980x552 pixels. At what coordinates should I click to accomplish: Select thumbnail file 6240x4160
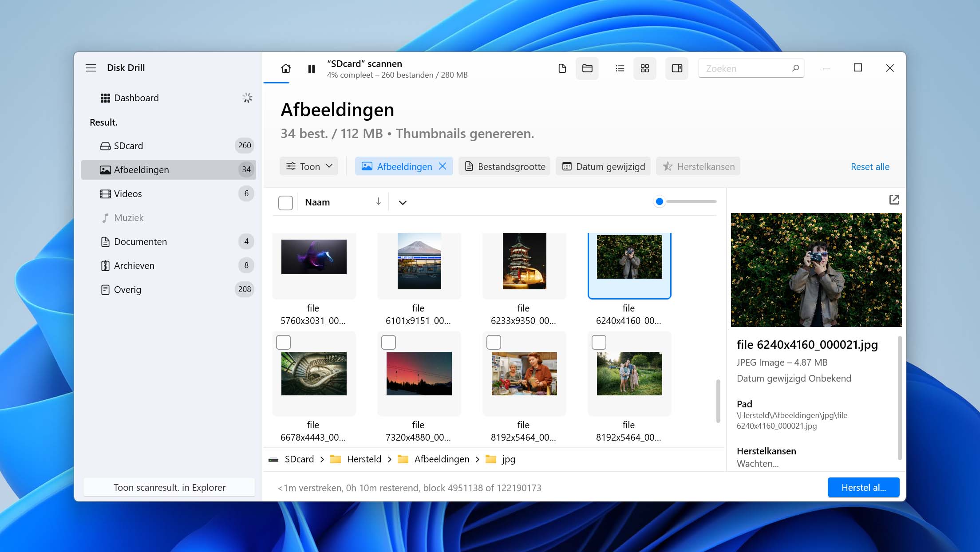tap(629, 257)
